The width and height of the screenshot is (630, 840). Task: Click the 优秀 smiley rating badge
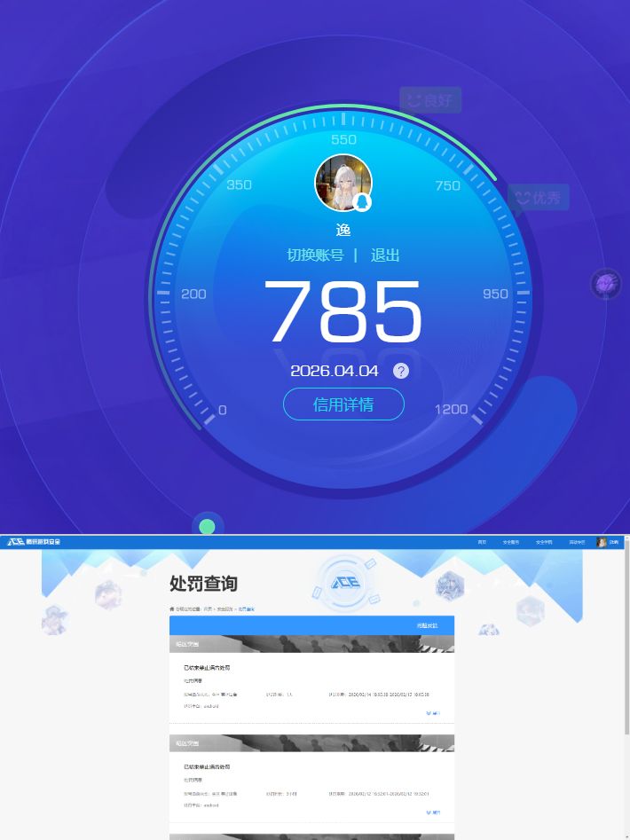pyautogui.click(x=539, y=198)
